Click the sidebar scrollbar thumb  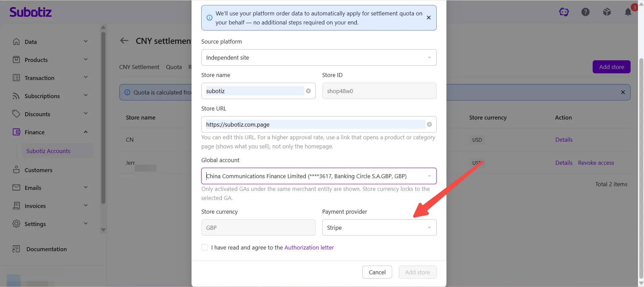(x=103, y=117)
